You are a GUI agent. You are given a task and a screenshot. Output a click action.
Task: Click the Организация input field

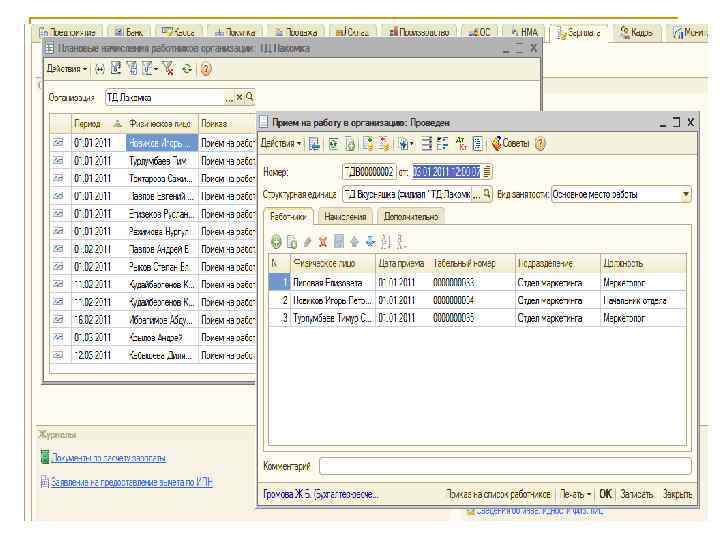click(165, 97)
